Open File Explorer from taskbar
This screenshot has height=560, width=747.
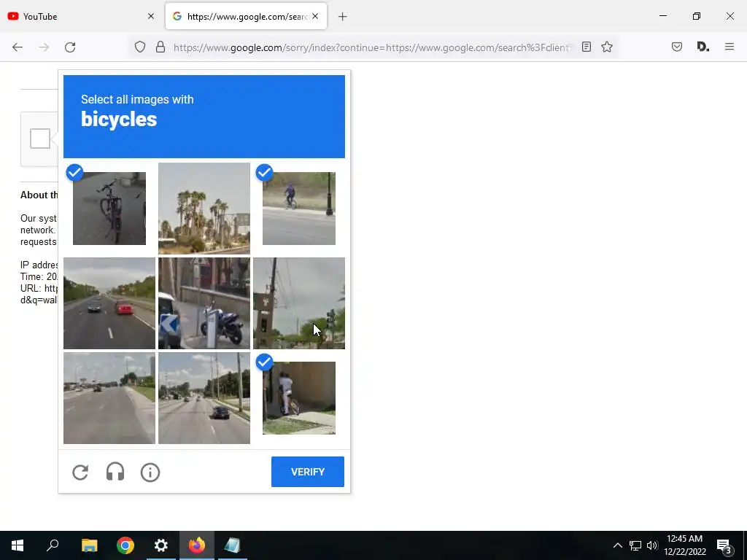click(89, 545)
